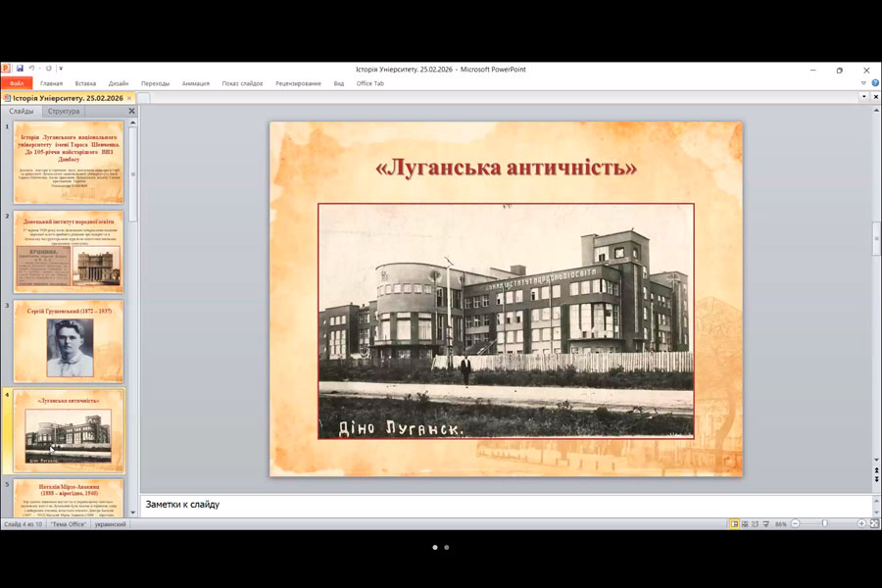Expand the Customize Quick Access Toolbar dropdown
This screenshot has width=882, height=588.
61,69
